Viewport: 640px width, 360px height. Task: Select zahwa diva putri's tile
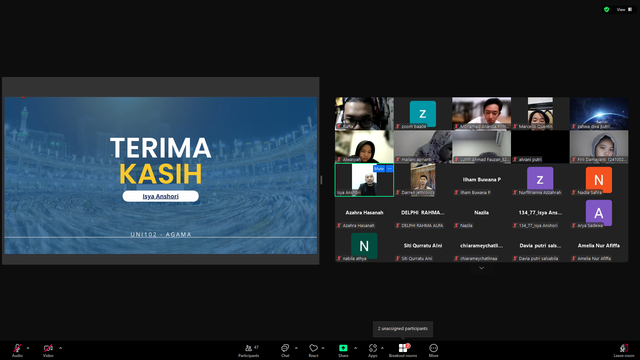coord(599,113)
